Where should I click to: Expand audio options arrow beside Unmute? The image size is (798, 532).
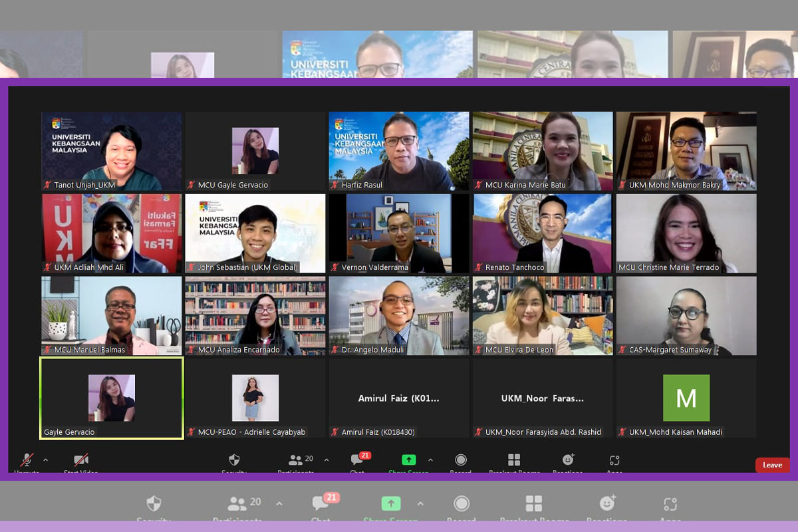tap(45, 460)
